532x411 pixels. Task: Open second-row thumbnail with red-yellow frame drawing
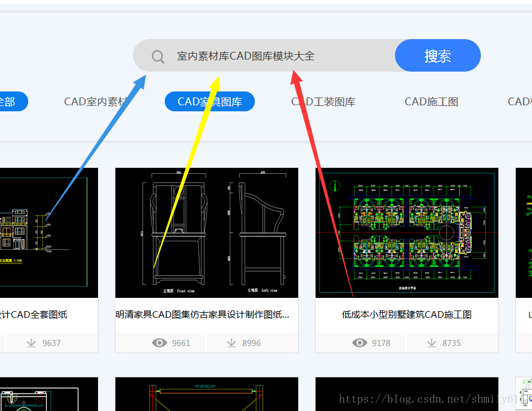[x=207, y=394]
